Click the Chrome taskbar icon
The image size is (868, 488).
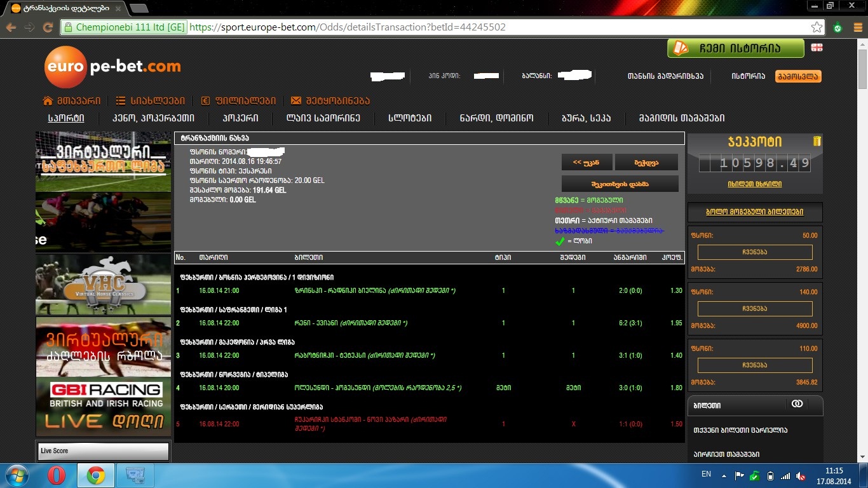96,475
